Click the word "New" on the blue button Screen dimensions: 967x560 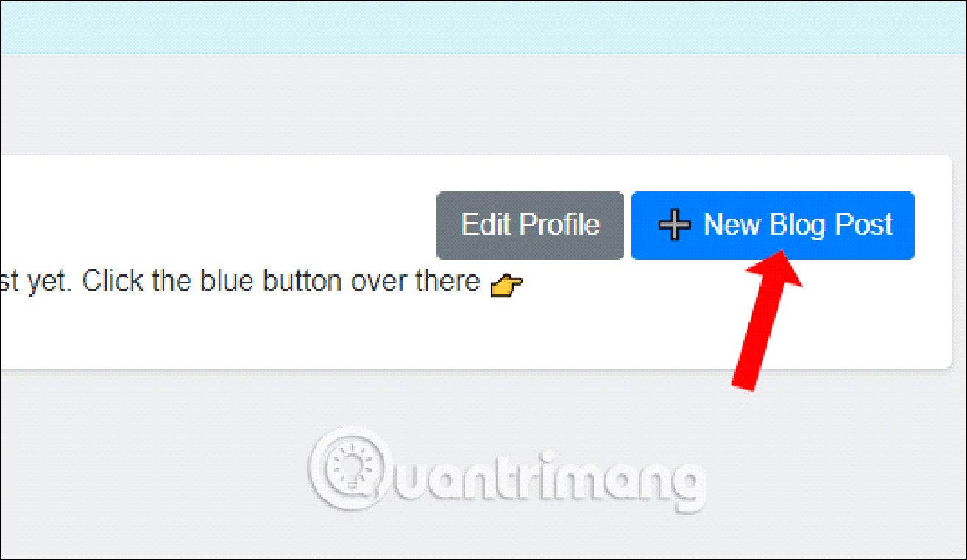[733, 225]
